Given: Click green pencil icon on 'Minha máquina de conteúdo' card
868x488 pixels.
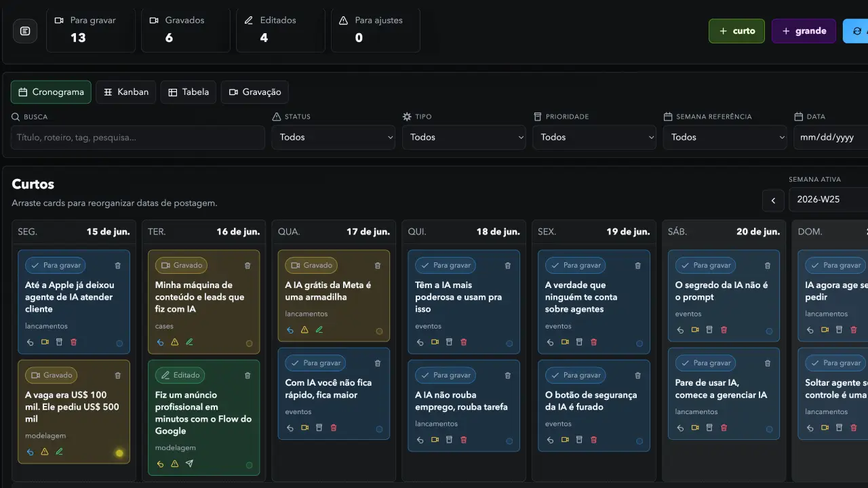Looking at the screenshot, I should point(189,342).
